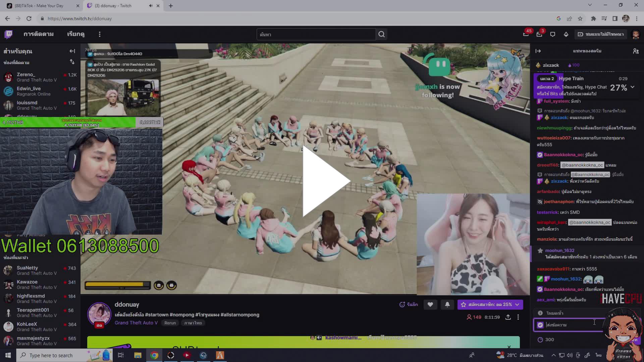Open the slow mode info icon above chat input
Viewport: 644px width, 362px height.
tap(540, 312)
